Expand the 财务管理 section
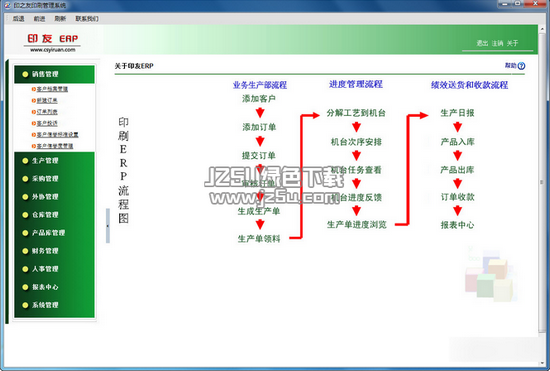Viewport: 550px width, 371px height. point(54,251)
